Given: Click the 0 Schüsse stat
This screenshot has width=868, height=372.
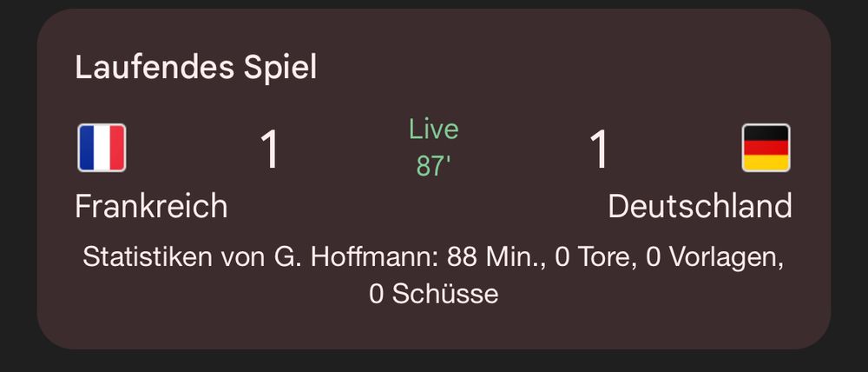Looking at the screenshot, I should click(433, 294).
